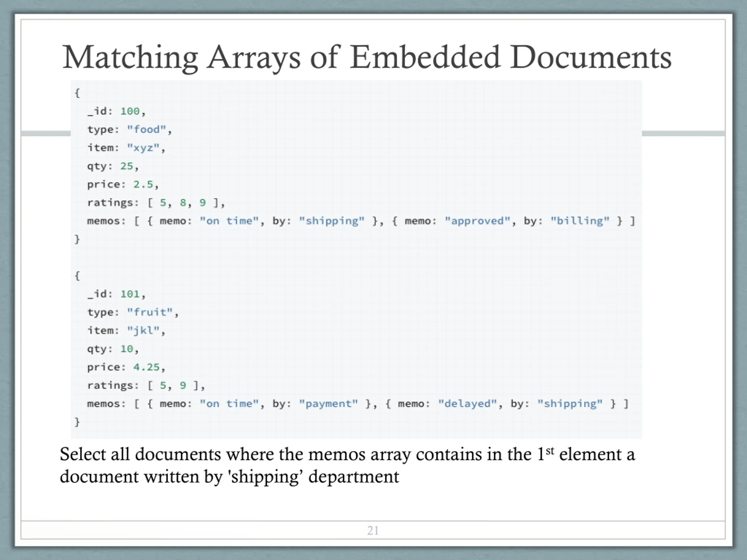The height and width of the screenshot is (560, 747).
Task: Select the '_id: 101,' line
Action: coord(116,294)
